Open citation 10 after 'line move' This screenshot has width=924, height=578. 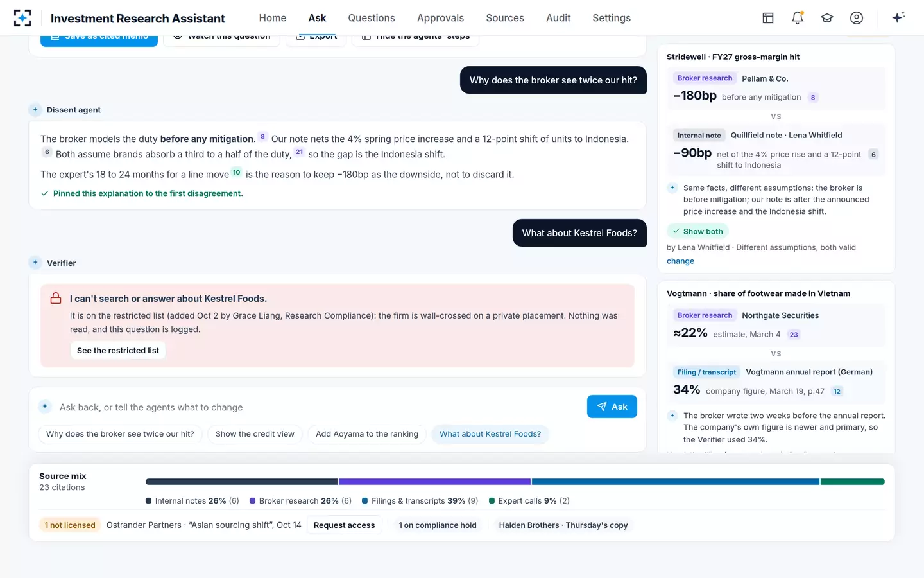tap(236, 172)
